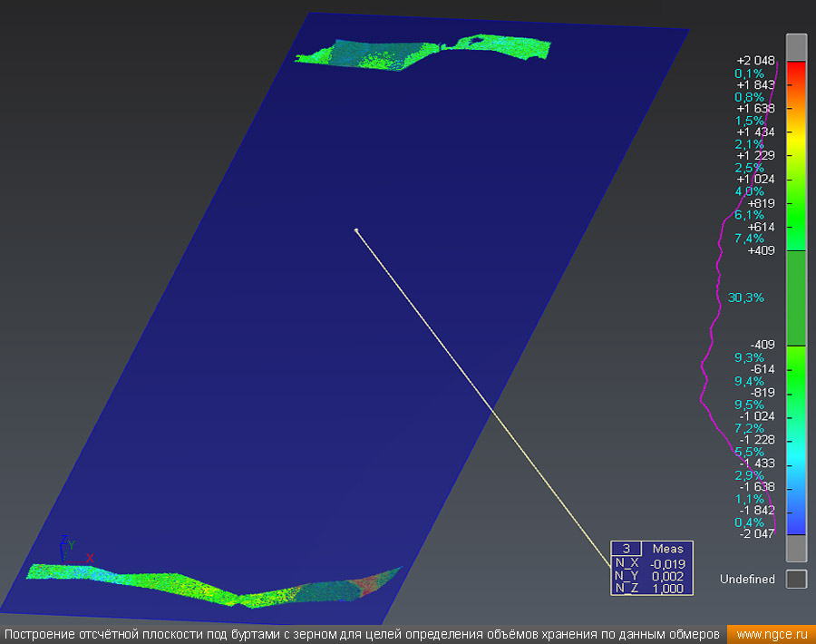The width and height of the screenshot is (816, 644).
Task: Click the 30,3% histogram percentage label
Action: point(745,298)
